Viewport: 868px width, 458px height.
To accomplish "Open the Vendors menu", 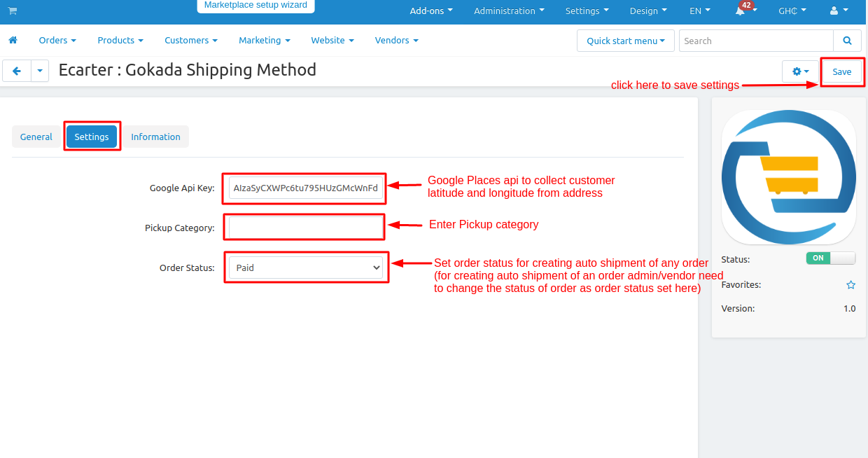I will point(397,40).
